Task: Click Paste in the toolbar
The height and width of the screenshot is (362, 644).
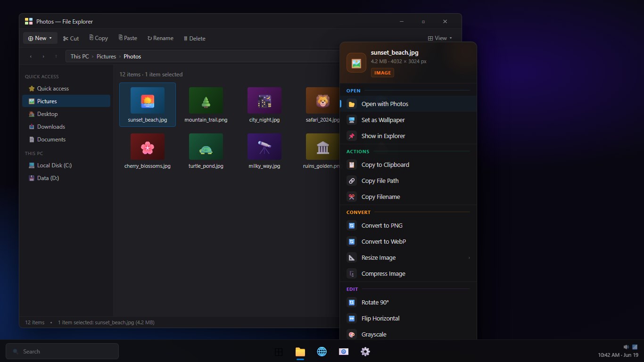Action: 128,38
